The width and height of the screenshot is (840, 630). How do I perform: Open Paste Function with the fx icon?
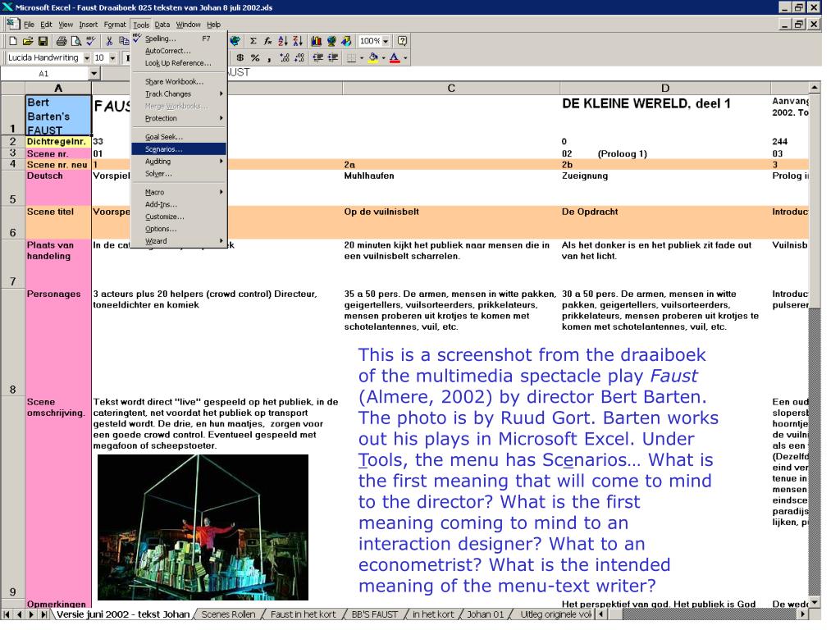[x=268, y=41]
